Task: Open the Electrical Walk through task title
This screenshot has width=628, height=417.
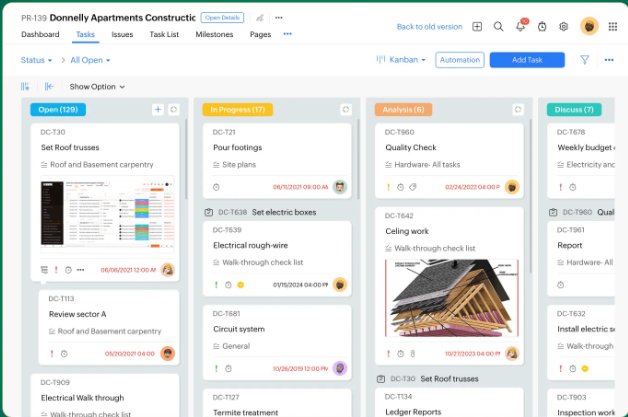Action: (83, 398)
